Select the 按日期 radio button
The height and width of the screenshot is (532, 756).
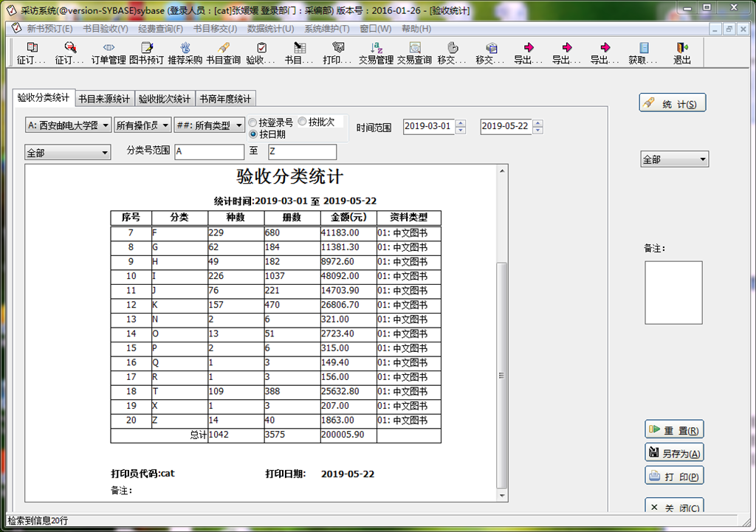(x=253, y=134)
